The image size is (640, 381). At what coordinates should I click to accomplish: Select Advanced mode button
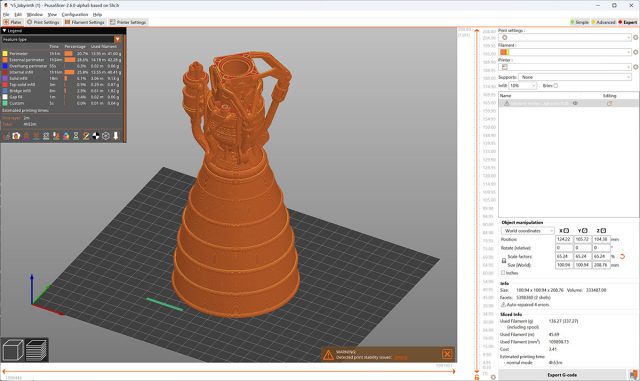tap(604, 22)
